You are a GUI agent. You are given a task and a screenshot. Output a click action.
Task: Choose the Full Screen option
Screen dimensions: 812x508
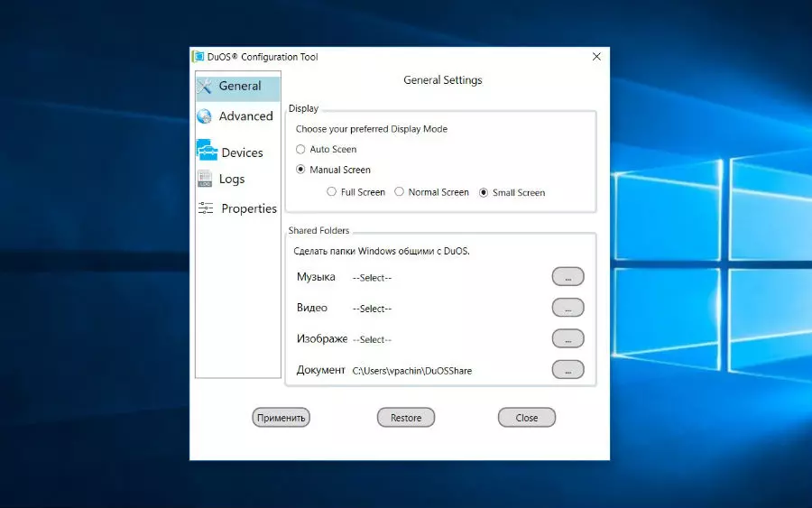[332, 192]
